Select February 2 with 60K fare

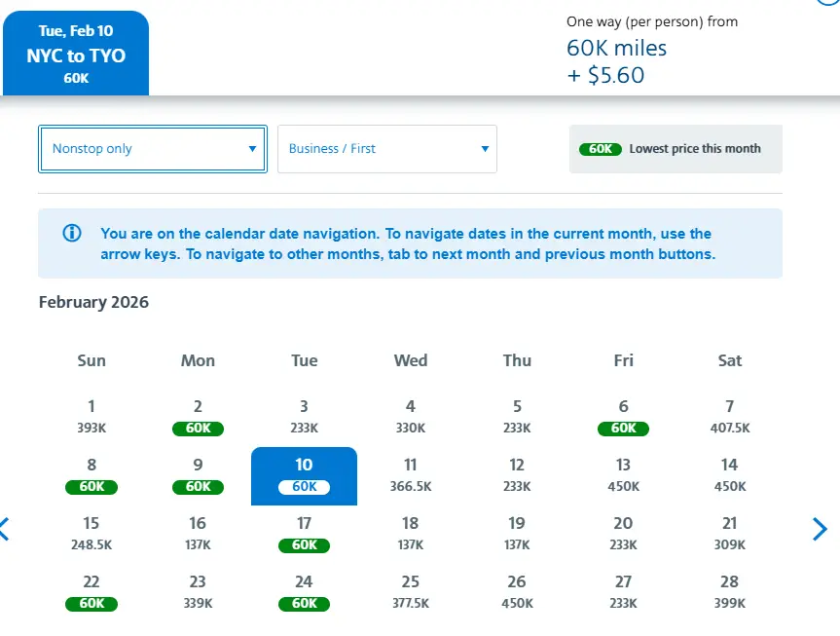coord(198,417)
